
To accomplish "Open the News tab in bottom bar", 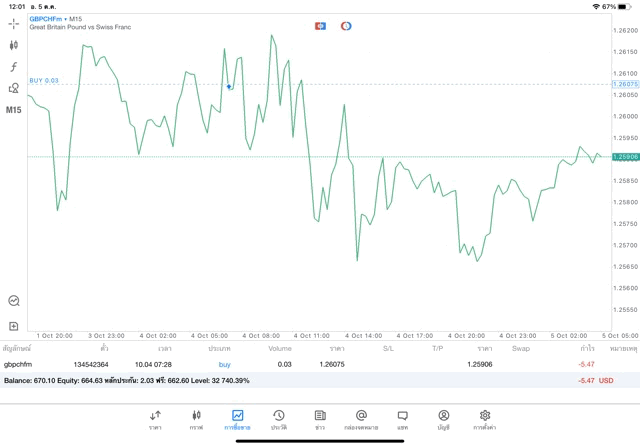I will (320, 419).
